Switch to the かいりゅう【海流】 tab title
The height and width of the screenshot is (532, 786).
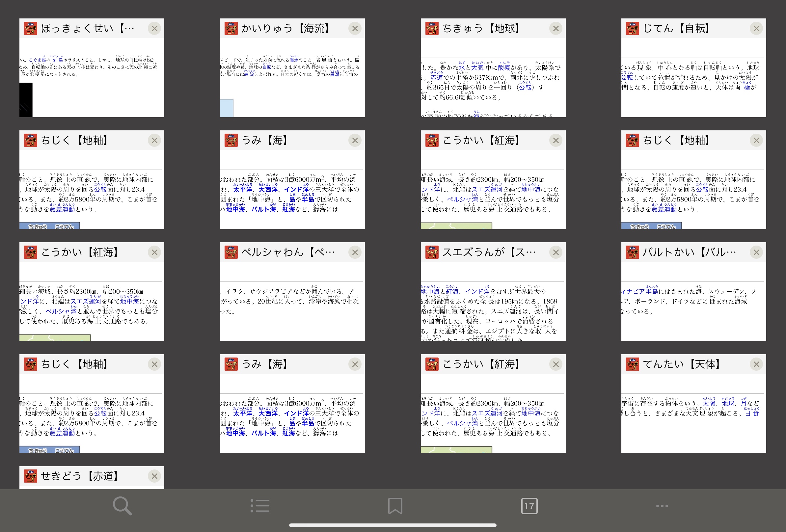pyautogui.click(x=286, y=28)
